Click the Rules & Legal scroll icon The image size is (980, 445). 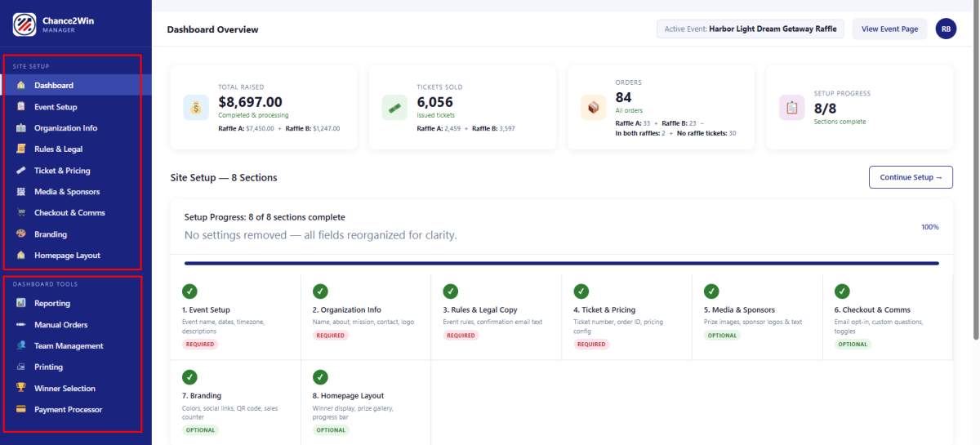(20, 149)
